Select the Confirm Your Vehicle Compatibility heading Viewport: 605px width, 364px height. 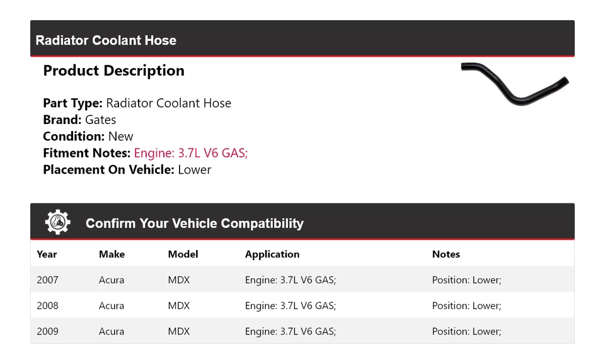pos(194,224)
